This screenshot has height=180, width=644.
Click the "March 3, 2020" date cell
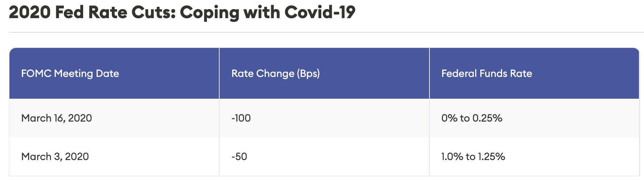[x=55, y=156]
